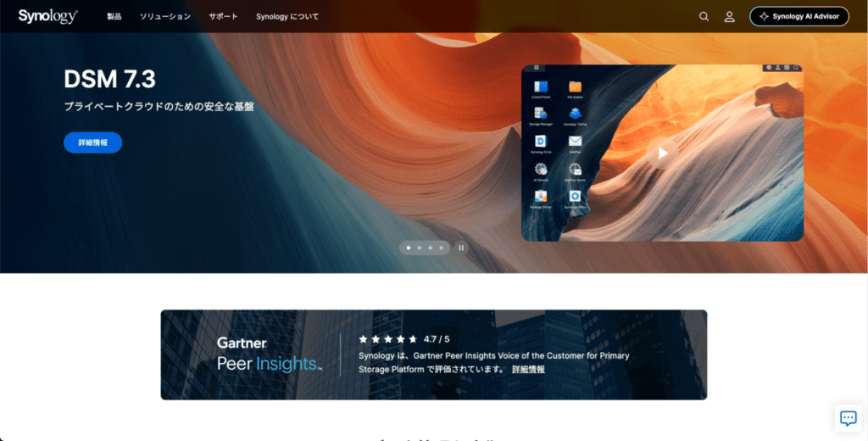This screenshot has height=441, width=868.
Task: Select the second carousel slide dot
Action: coord(420,248)
